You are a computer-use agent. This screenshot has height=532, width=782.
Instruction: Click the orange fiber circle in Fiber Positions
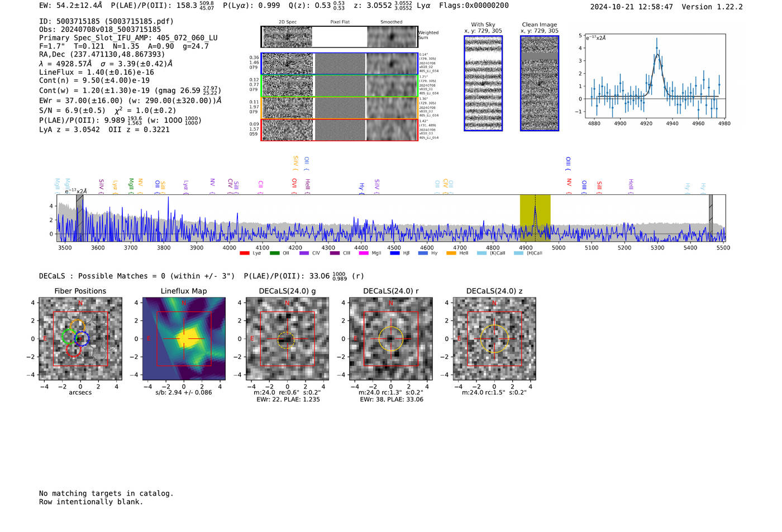pyautogui.click(x=77, y=327)
